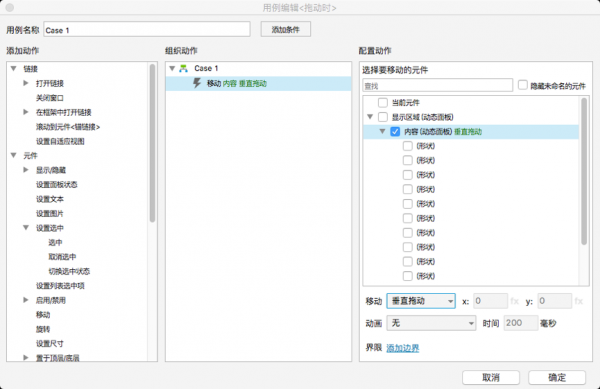This screenshot has width=600, height=389.
Task: Confirm with the 确定 button
Action: 557,378
